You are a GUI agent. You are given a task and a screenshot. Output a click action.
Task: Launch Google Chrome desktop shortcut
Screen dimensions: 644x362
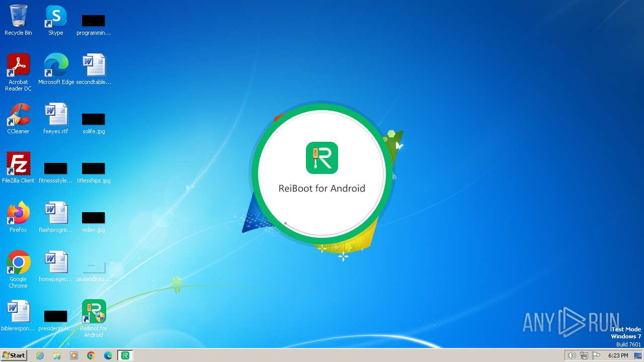(x=18, y=269)
